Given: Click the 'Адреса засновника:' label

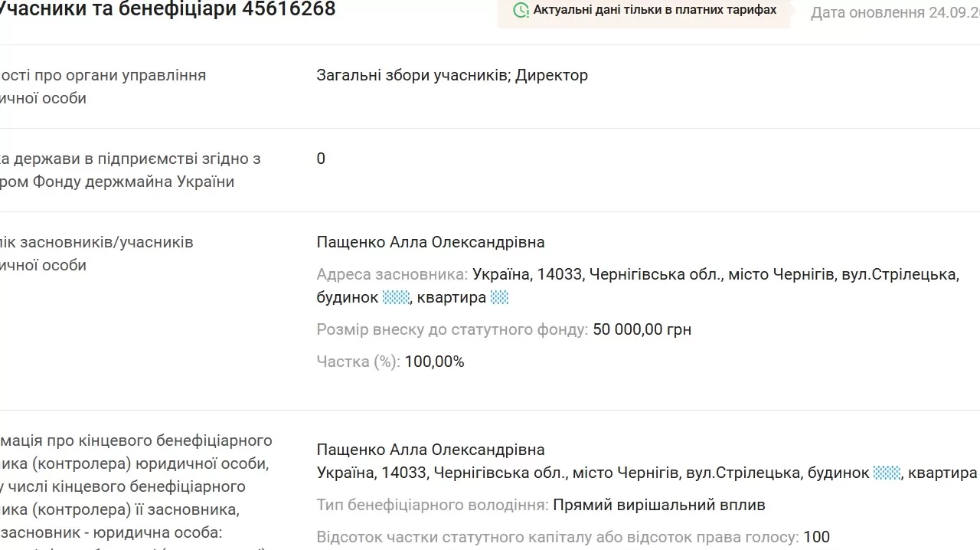Looking at the screenshot, I should click(392, 274).
